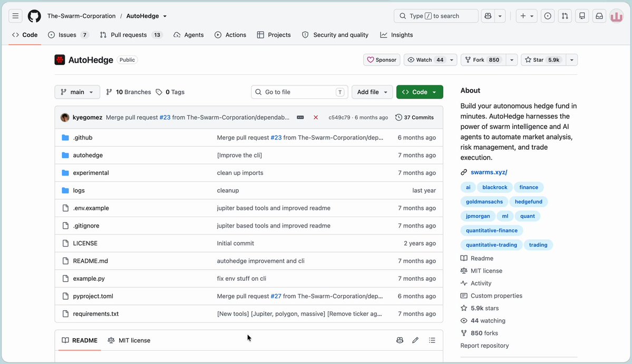The width and height of the screenshot is (632, 364).
Task: Click the Go to file input
Action: click(x=299, y=92)
